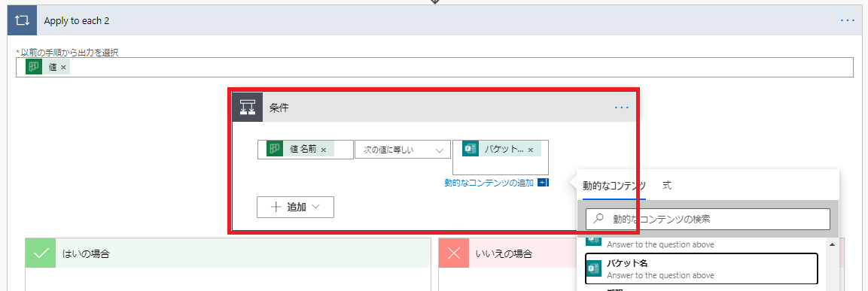Open the 条件 card ellipsis menu

[622, 108]
